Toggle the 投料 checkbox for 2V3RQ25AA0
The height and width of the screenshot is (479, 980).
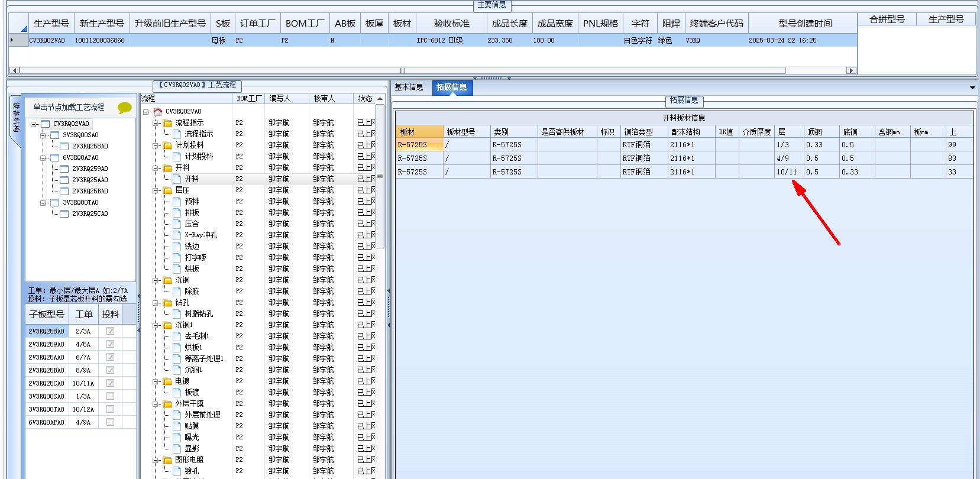[110, 357]
